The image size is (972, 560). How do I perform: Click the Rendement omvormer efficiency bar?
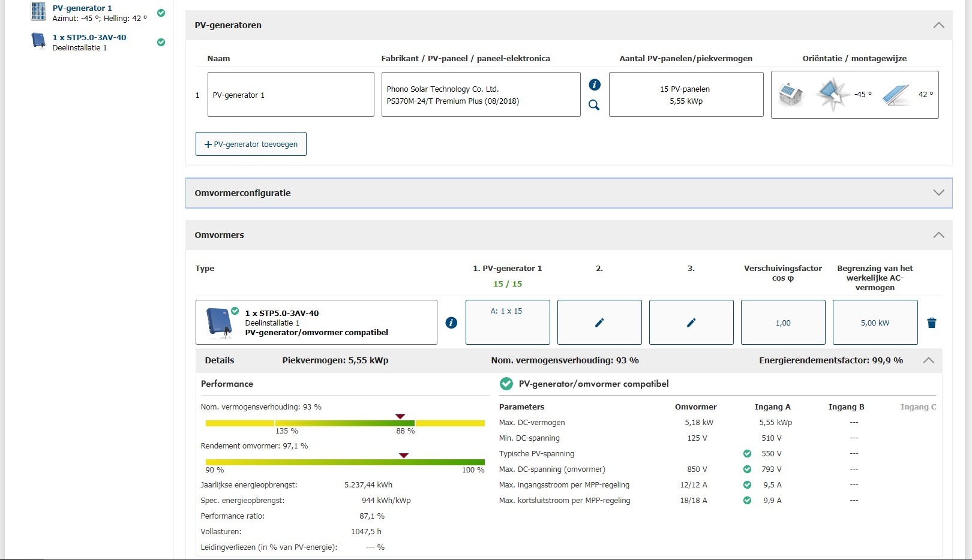344,462
